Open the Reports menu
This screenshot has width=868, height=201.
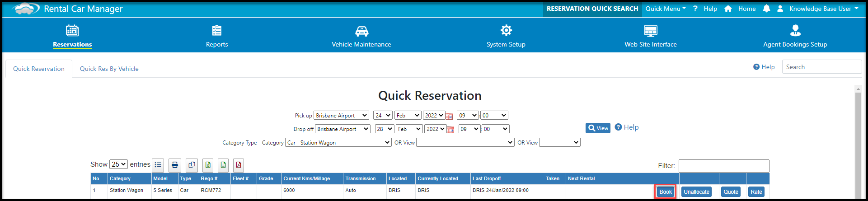217,37
